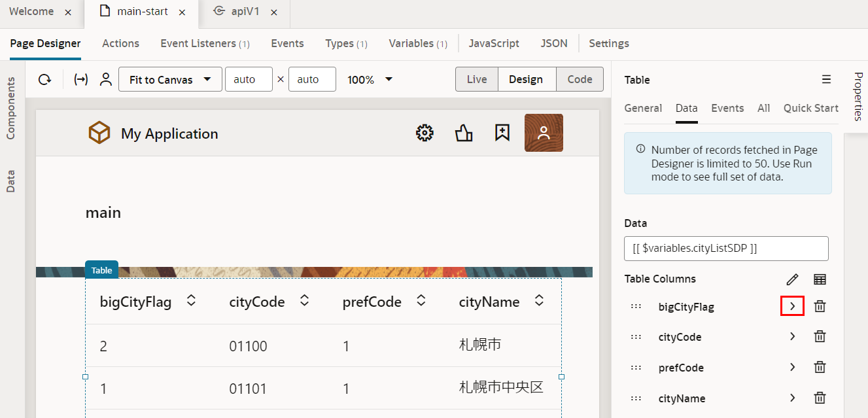Click the pencil edit icon for Table Columns

click(x=792, y=279)
